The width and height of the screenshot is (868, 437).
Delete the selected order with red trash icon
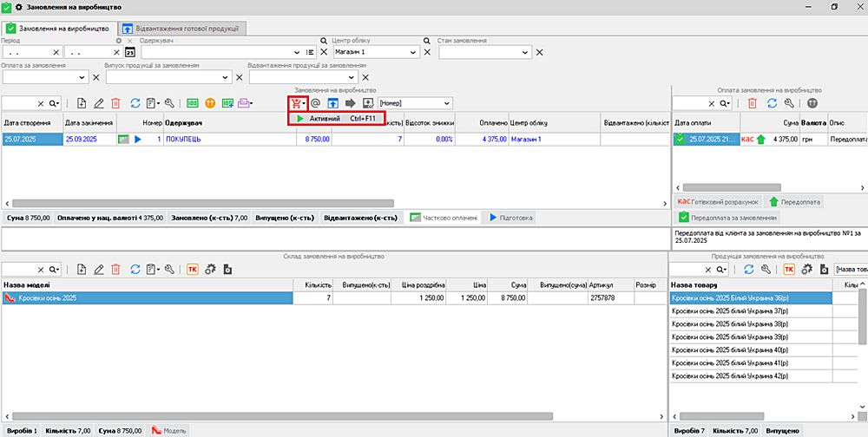(115, 103)
